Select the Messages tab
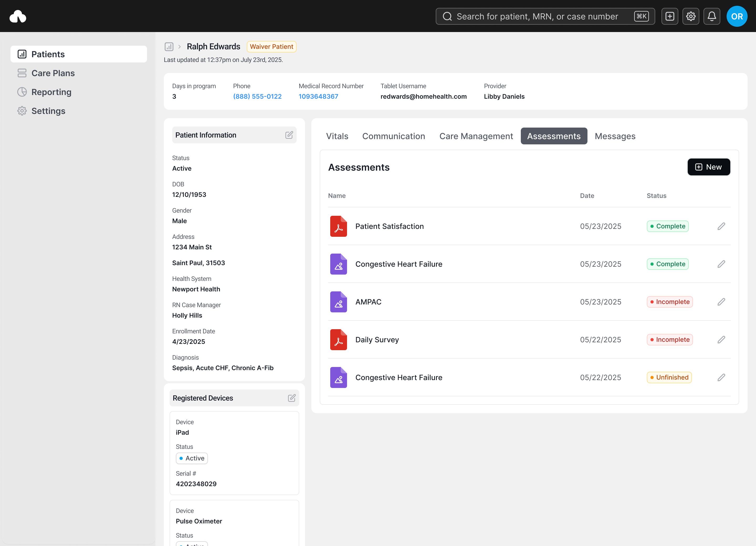This screenshot has width=756, height=546. [615, 136]
